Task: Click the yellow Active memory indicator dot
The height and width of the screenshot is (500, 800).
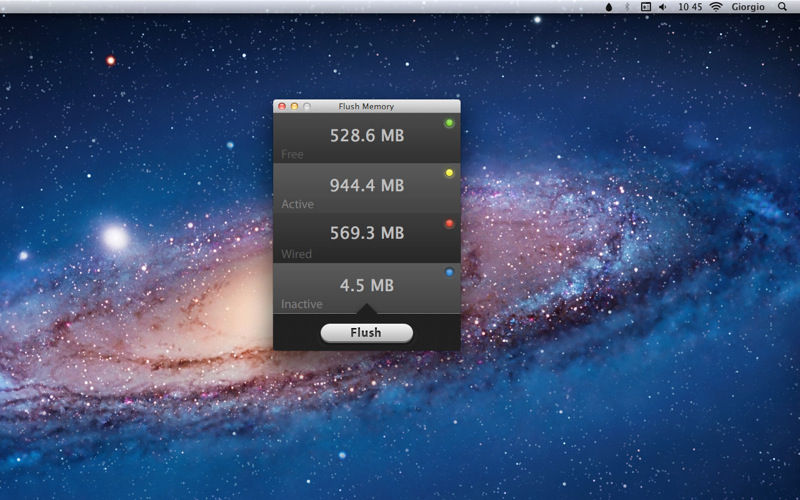Action: pos(449,173)
